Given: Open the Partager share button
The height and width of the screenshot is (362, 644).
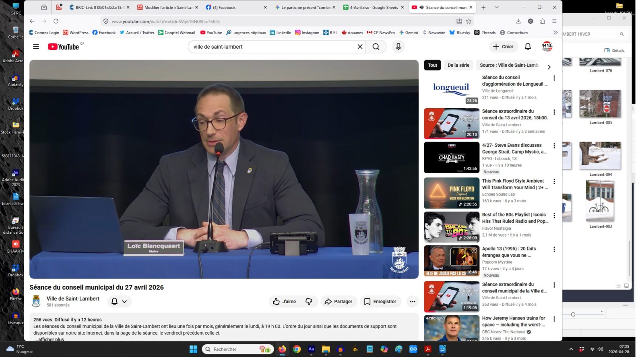Looking at the screenshot, I should point(339,301).
